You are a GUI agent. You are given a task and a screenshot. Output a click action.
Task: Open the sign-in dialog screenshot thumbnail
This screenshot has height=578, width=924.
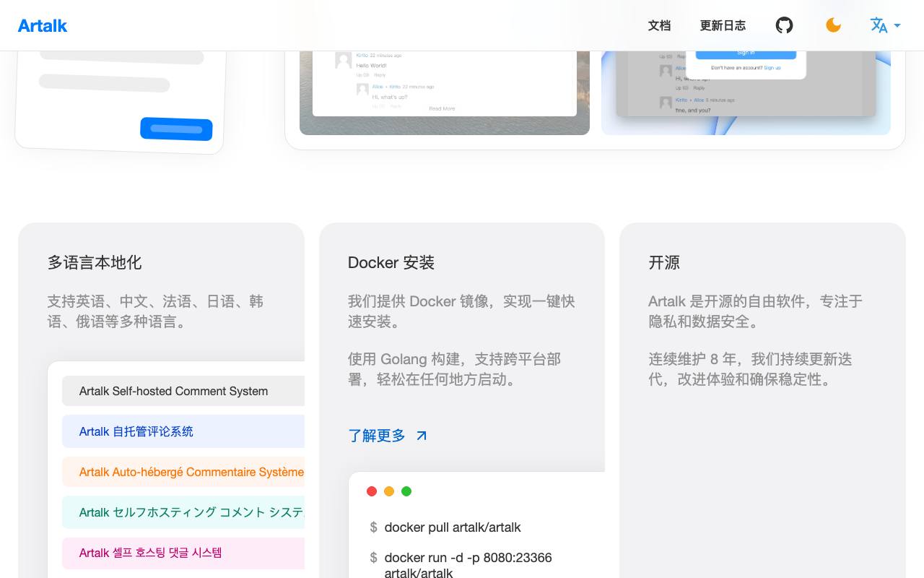pos(746,92)
